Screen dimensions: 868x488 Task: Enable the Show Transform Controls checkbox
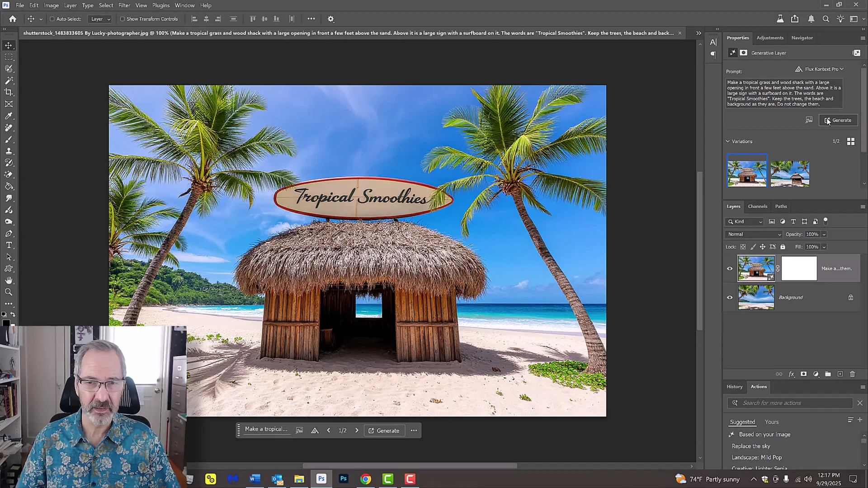click(x=123, y=19)
